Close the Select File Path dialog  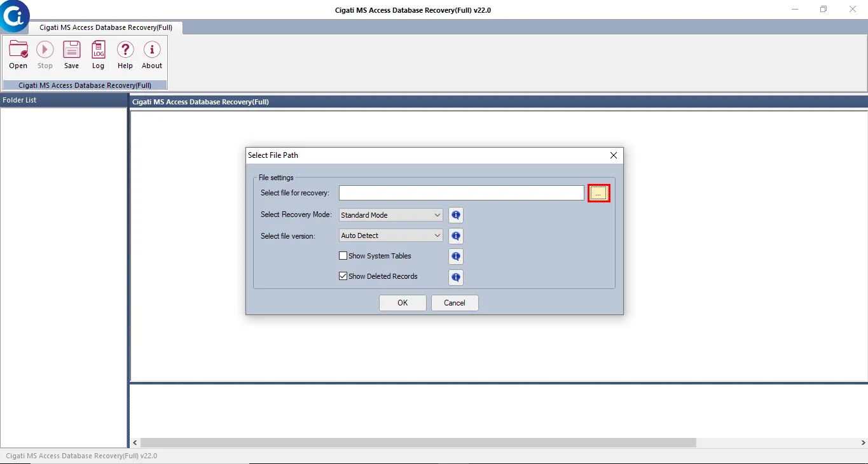614,155
